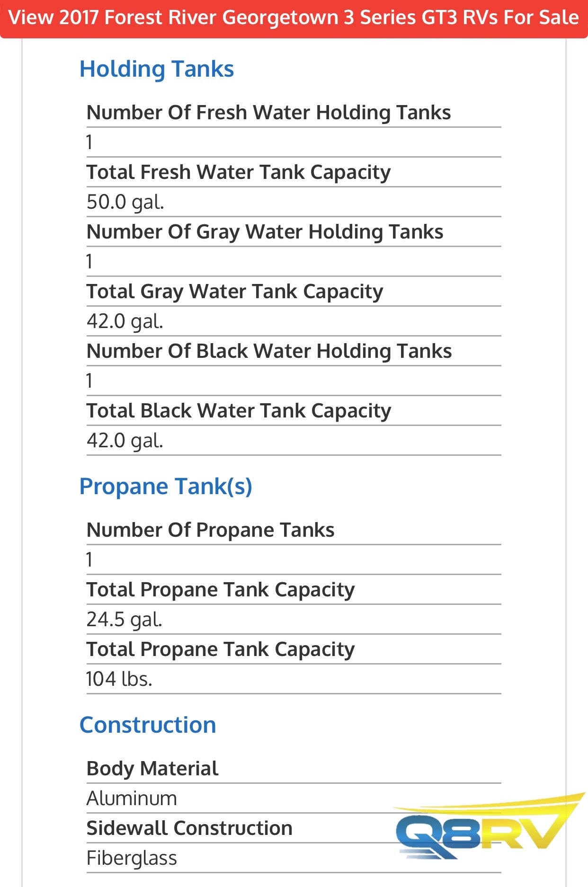The image size is (588, 887).
Task: Click Number Of Black Water Holding Tanks label
Action: 269,351
